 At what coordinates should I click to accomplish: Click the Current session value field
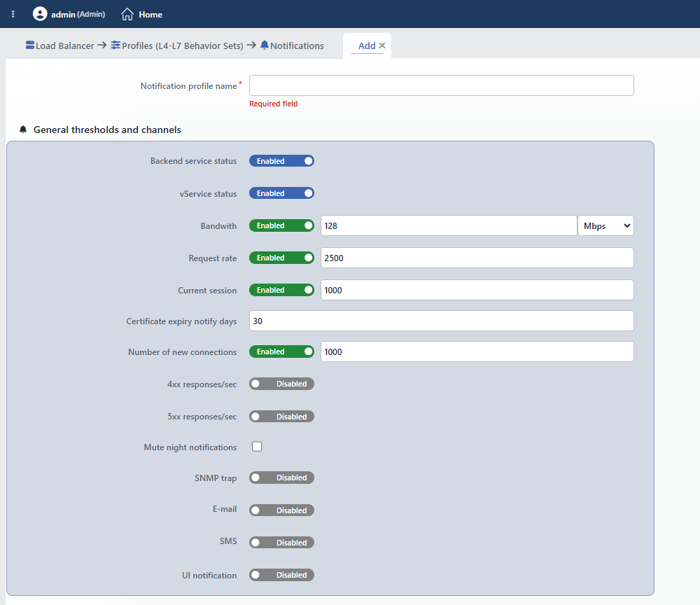(477, 290)
